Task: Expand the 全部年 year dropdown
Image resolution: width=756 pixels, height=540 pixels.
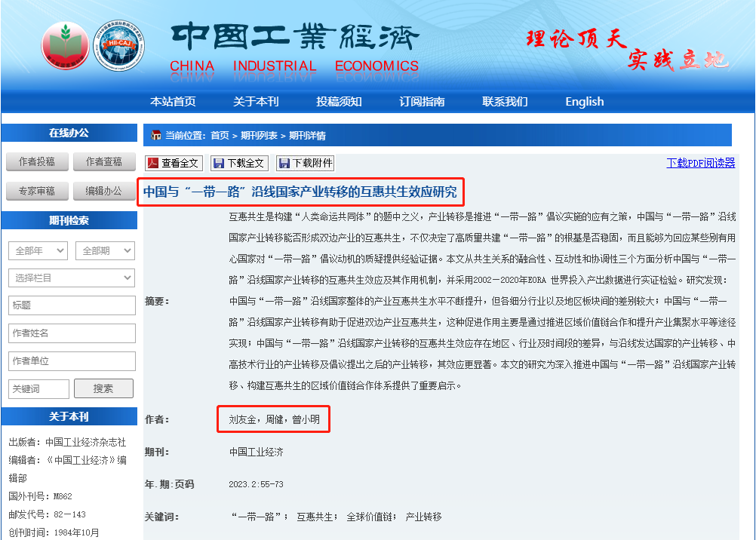Action: tap(38, 251)
